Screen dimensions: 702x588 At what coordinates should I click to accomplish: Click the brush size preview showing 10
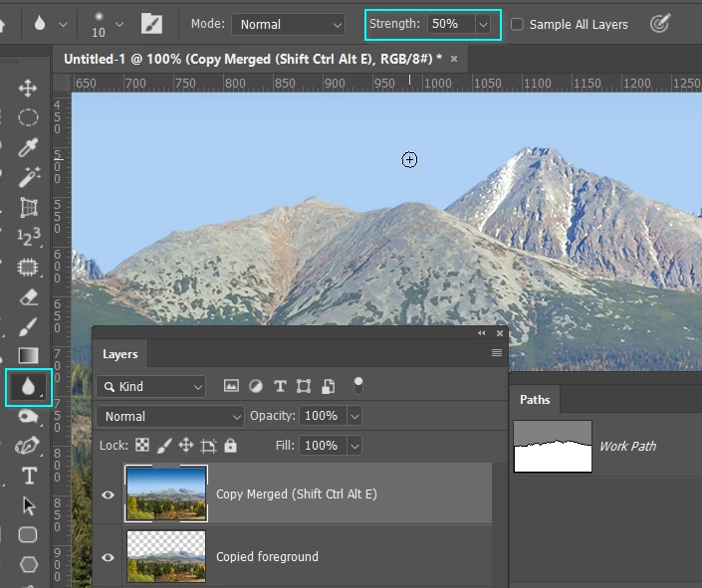pos(99,25)
